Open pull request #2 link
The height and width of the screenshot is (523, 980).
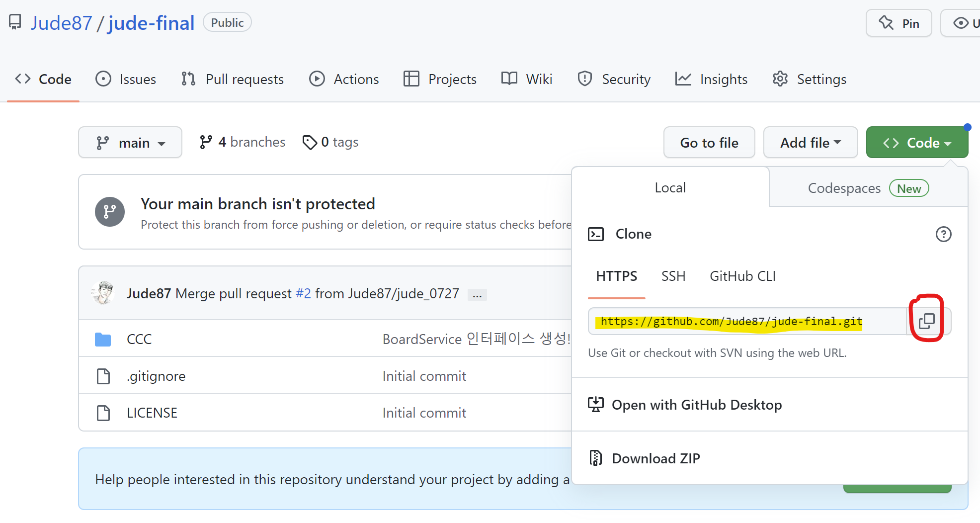click(303, 293)
